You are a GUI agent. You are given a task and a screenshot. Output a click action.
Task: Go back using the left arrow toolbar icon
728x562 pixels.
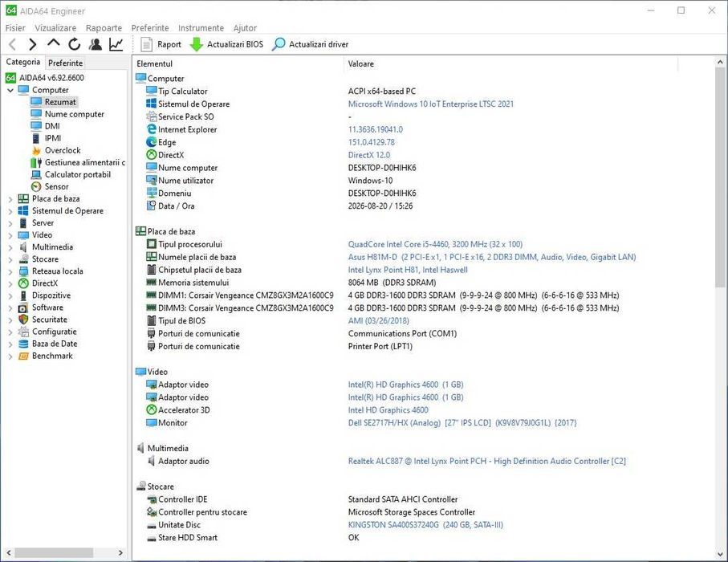(x=13, y=45)
